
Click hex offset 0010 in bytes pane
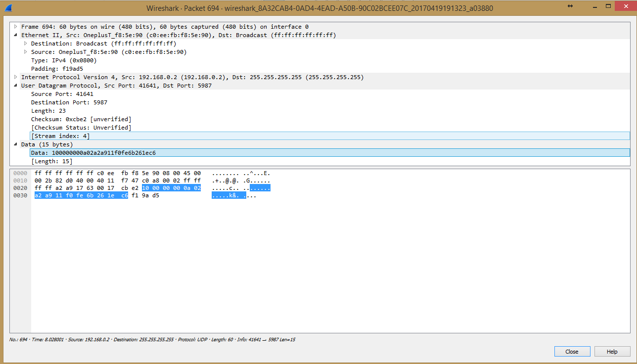coord(20,181)
